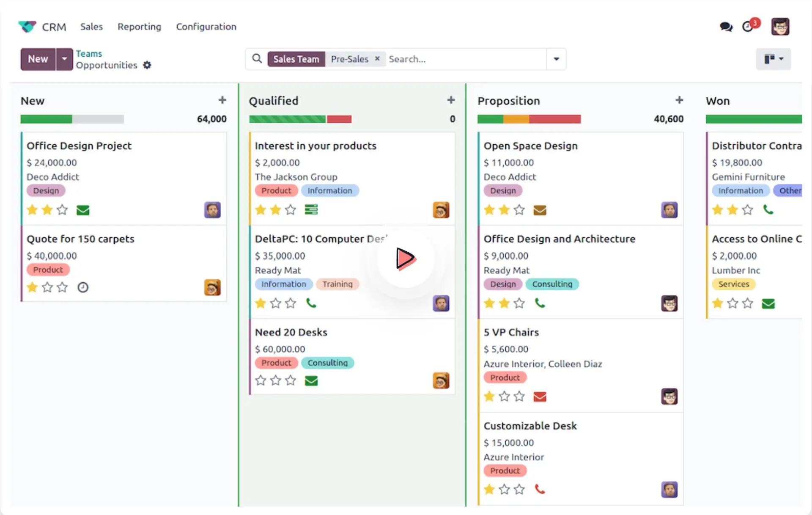The height and width of the screenshot is (515, 812).
Task: Open the Configuration menu
Action: [x=206, y=27]
